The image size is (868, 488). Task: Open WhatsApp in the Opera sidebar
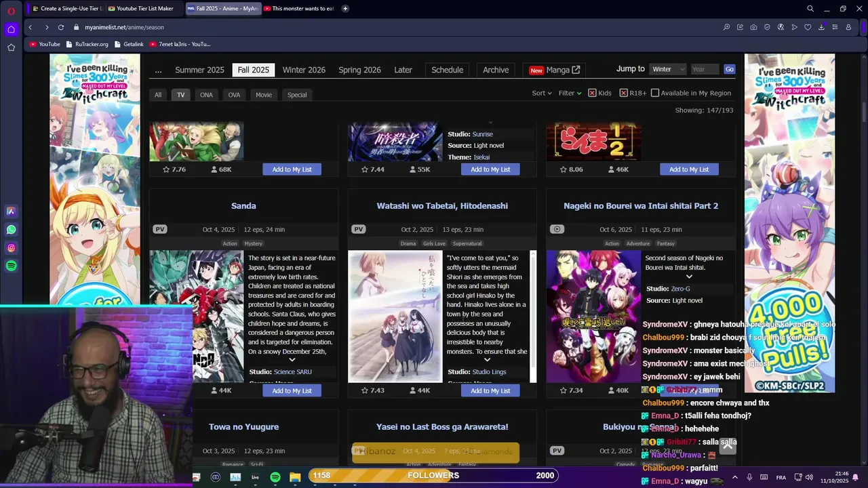(11, 230)
